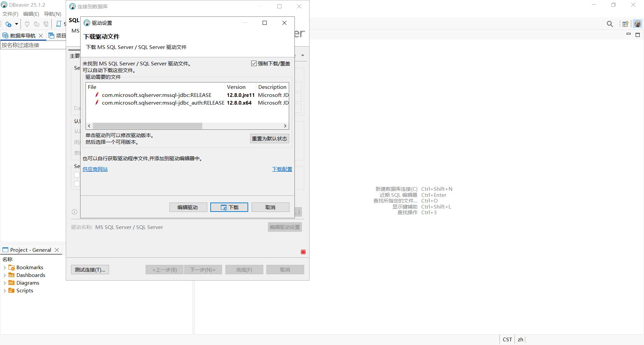Screen dimensions: 644x345
Task: Select the Bookmarks folder icon
Action: pos(11,268)
